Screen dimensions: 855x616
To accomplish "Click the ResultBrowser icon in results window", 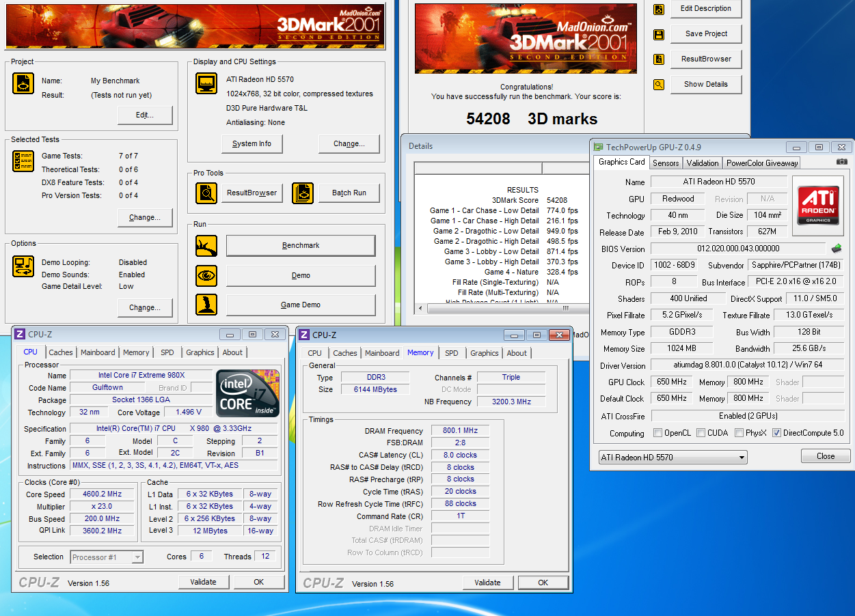I will [659, 59].
